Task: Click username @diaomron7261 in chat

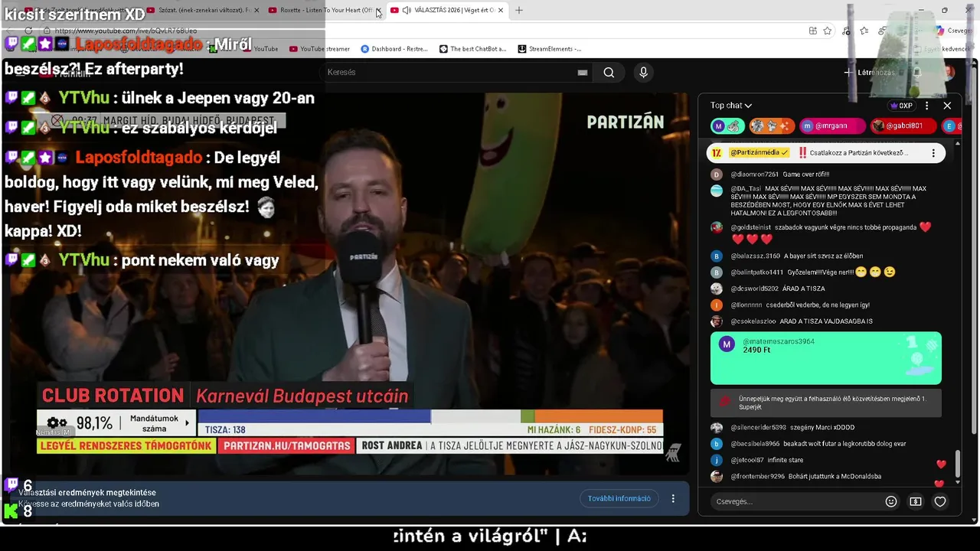Action: point(754,174)
